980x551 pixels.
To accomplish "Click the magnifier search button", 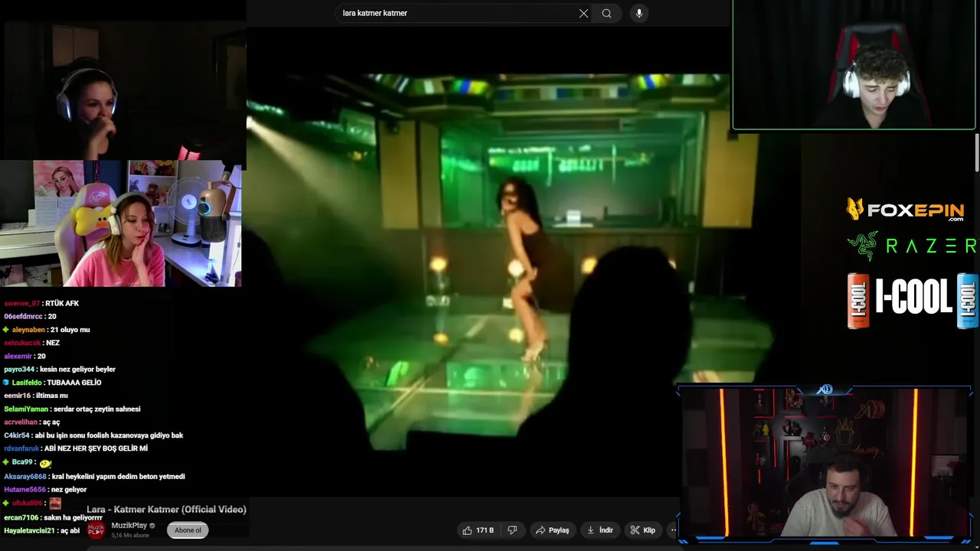I will pos(606,13).
